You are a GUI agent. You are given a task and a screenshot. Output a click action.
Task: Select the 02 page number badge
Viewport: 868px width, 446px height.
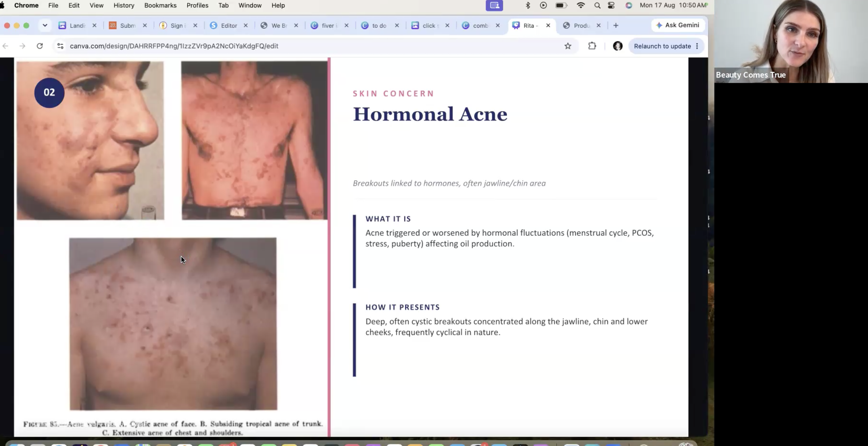49,93
